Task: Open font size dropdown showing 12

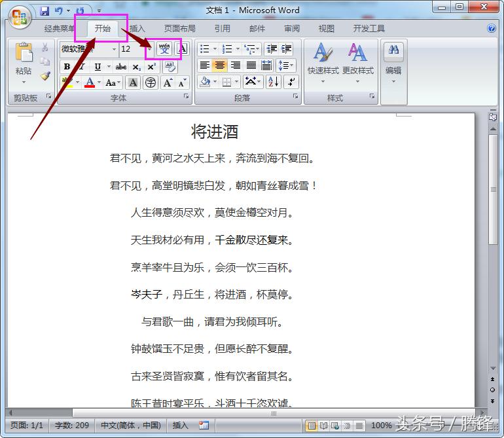Action: [150, 49]
